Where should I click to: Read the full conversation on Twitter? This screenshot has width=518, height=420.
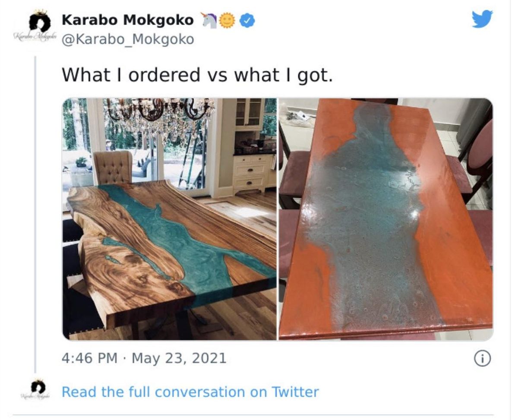pyautogui.click(x=190, y=392)
